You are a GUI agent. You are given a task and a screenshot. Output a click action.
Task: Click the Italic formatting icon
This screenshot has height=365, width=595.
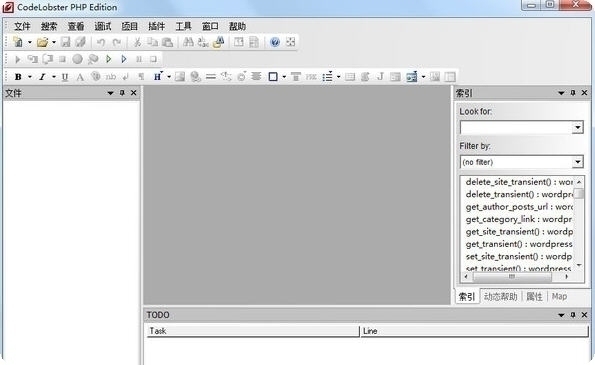click(x=42, y=77)
